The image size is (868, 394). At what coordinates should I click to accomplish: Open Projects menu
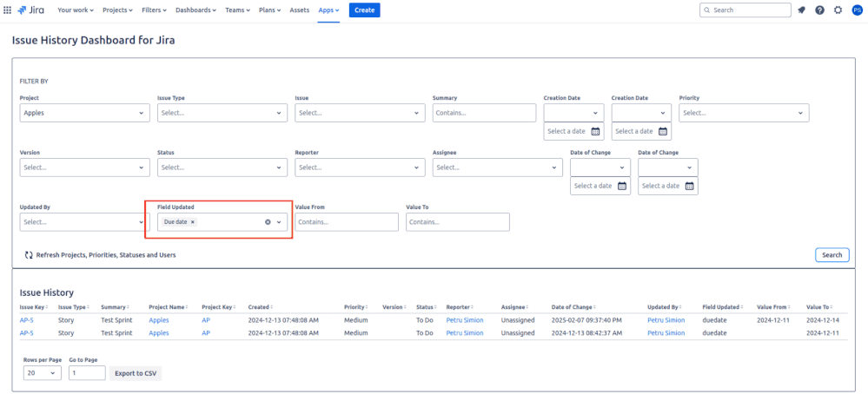(118, 10)
